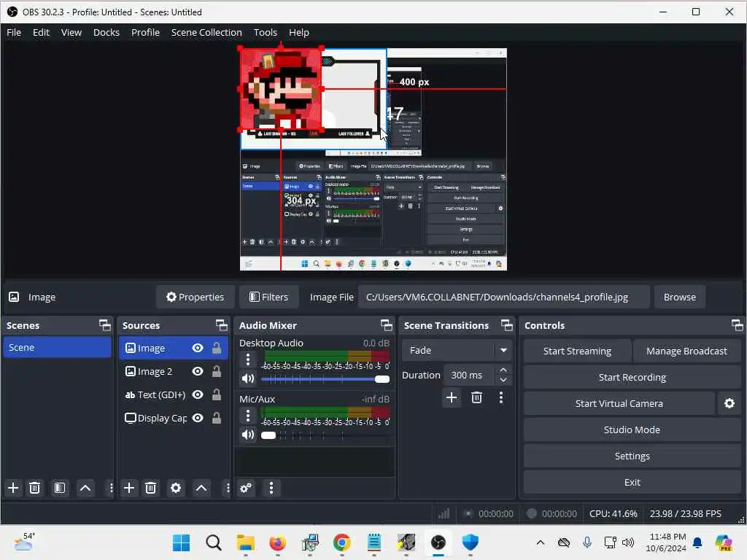Screen dimensions: 747x560
Task: Open the Profile menu
Action: 145,32
